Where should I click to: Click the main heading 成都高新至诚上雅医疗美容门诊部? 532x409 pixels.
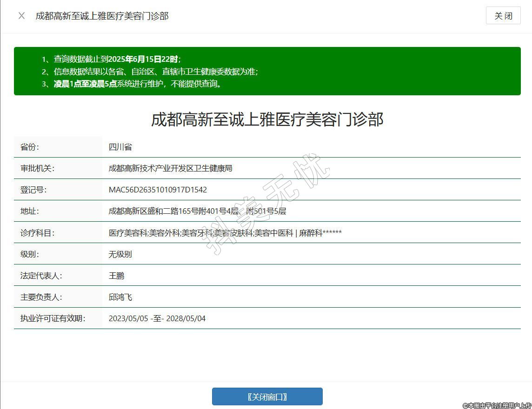pos(267,119)
